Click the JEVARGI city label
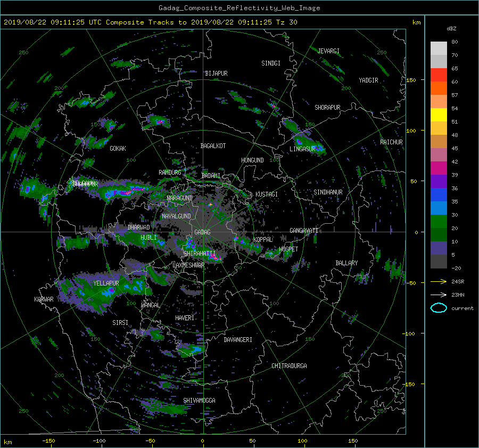 [328, 51]
